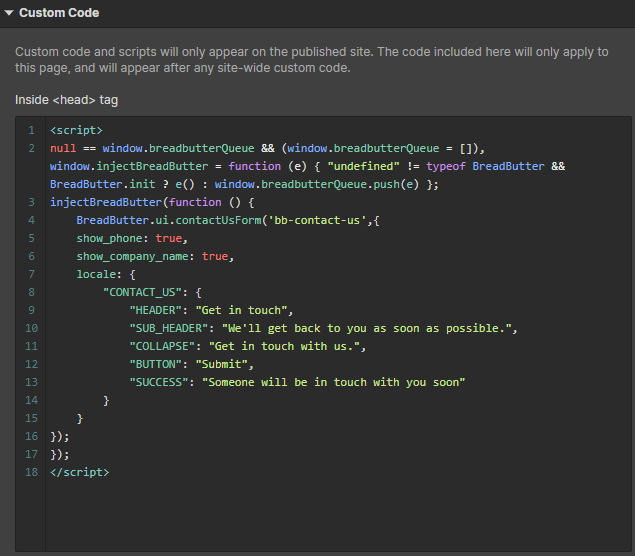This screenshot has width=635, height=556.
Task: Click the 'show_phone: true' line
Action: pos(132,239)
